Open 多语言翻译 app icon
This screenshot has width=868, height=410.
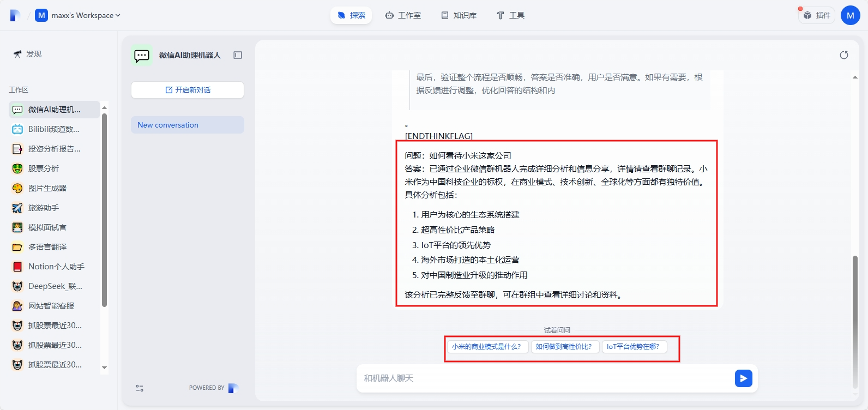click(x=17, y=247)
